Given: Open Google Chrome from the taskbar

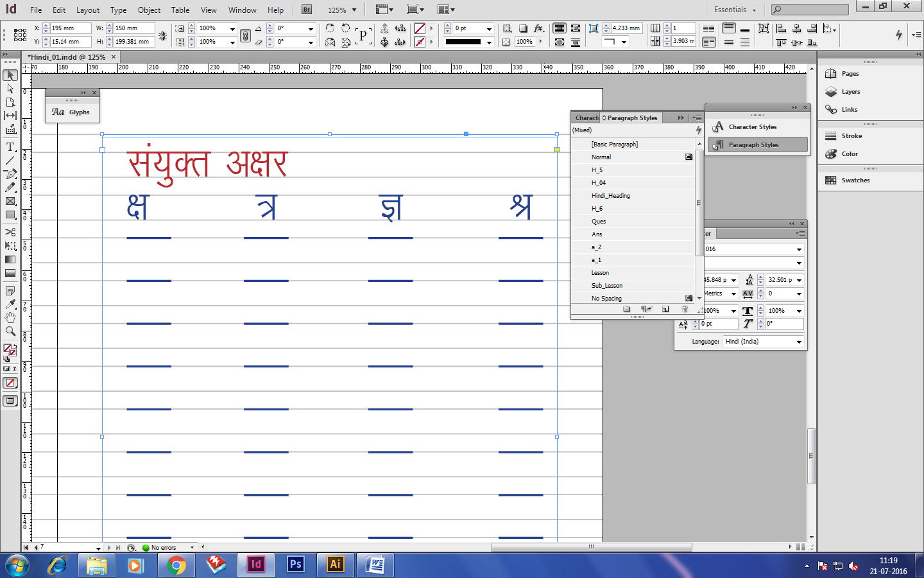Looking at the screenshot, I should (176, 565).
